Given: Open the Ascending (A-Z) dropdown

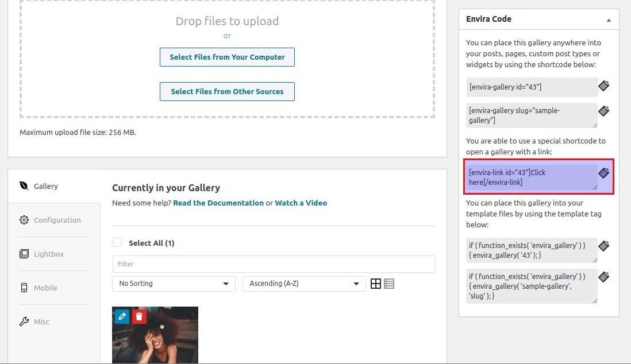Looking at the screenshot, I should pos(304,284).
